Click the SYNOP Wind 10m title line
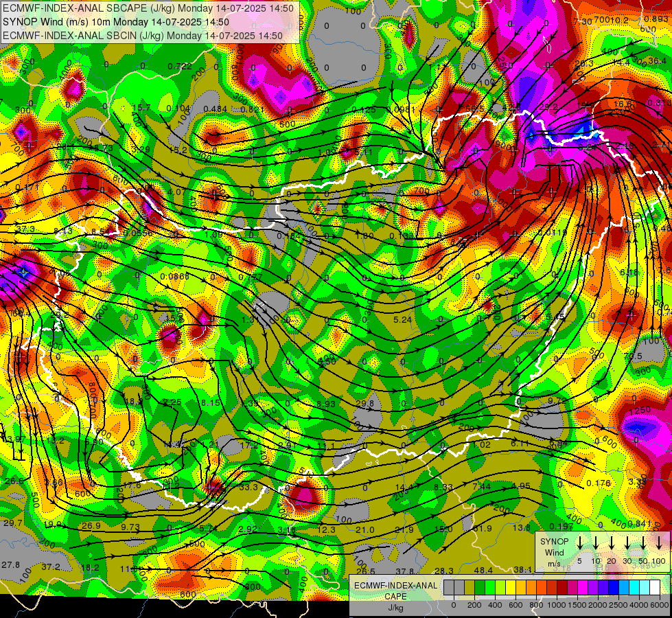This screenshot has width=672, height=618. point(116,22)
